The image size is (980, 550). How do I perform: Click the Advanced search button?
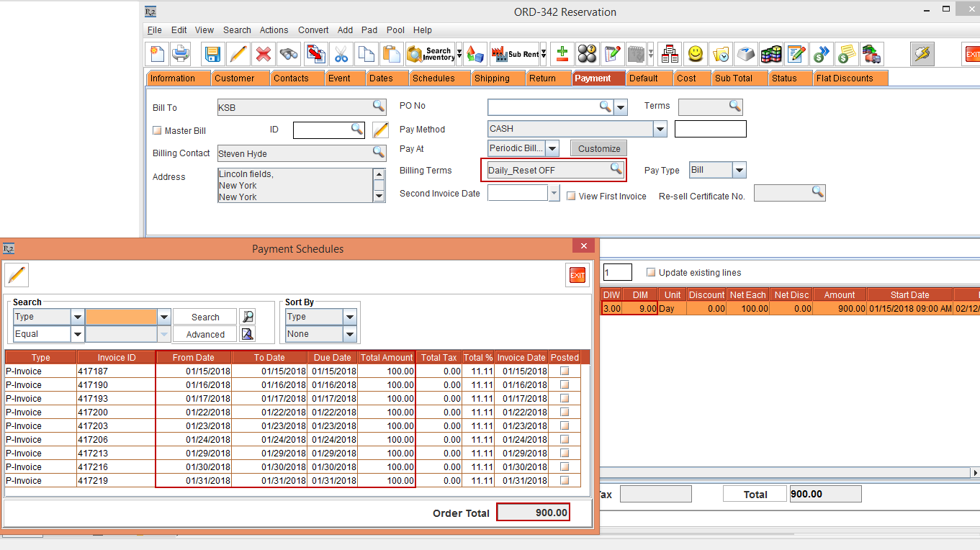click(205, 334)
